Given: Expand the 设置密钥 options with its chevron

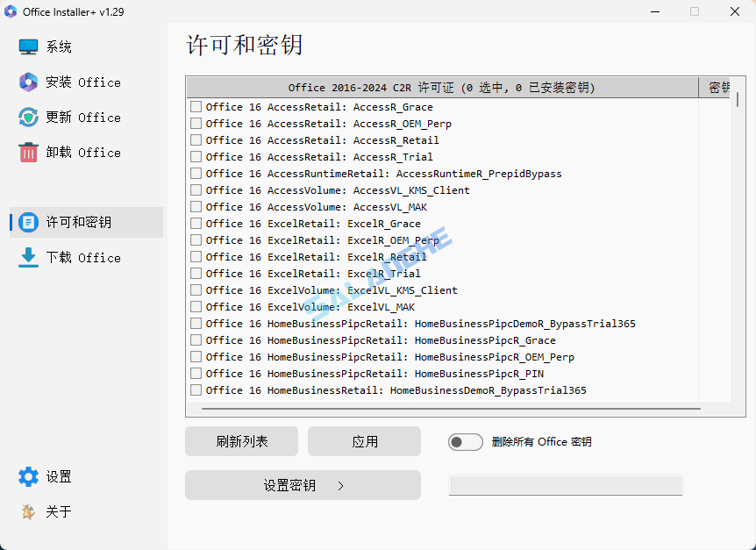Looking at the screenshot, I should click(342, 484).
